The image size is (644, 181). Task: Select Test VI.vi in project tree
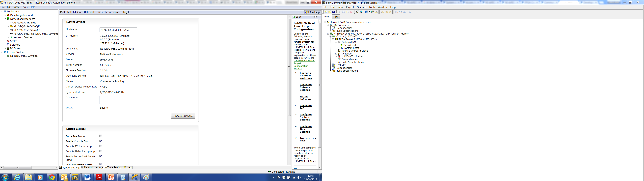[341, 65]
